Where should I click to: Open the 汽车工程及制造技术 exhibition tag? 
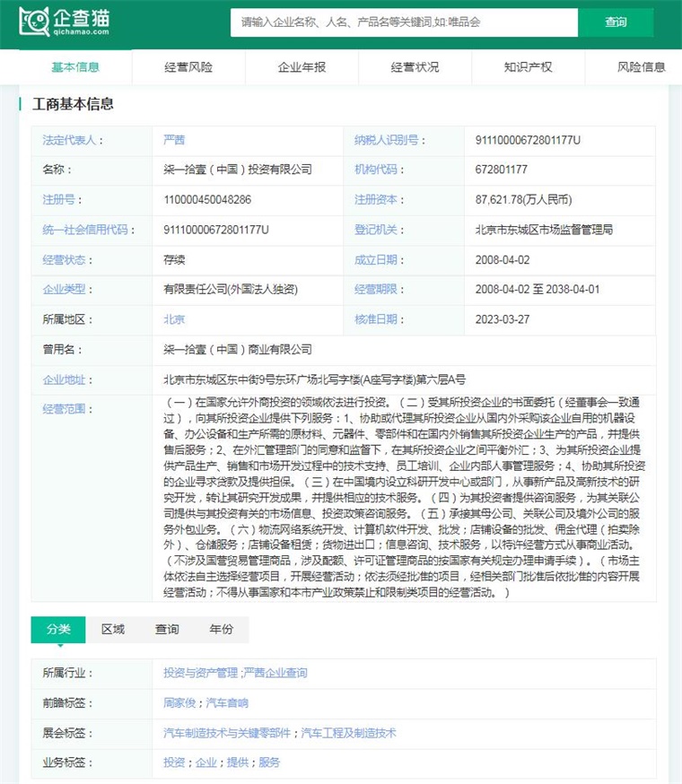(x=348, y=733)
